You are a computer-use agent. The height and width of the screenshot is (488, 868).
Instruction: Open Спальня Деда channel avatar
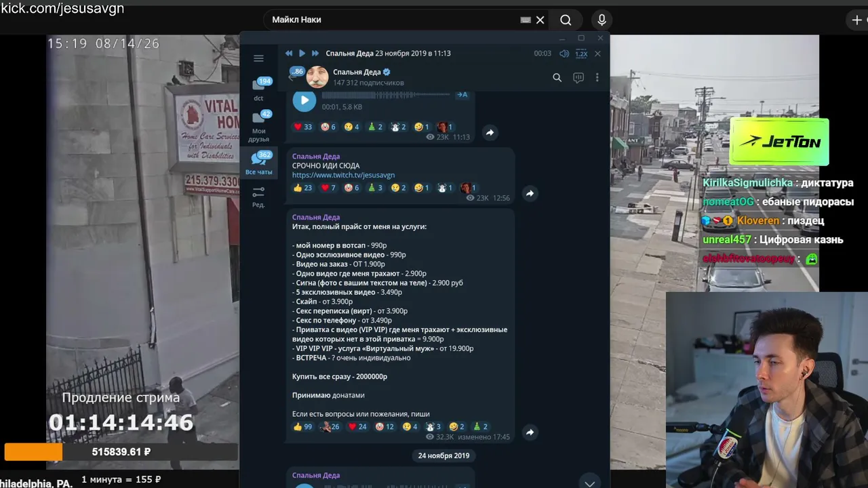(x=317, y=77)
